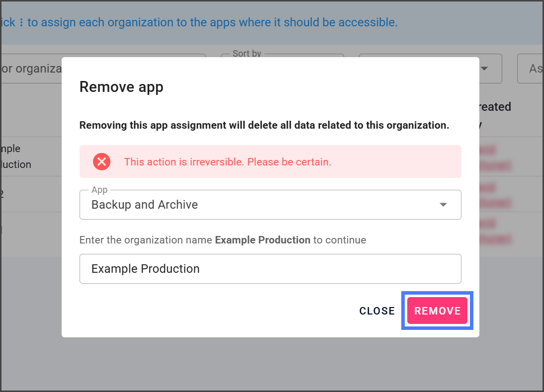Click the bold Example Production text in the prompt
Image resolution: width=544 pixels, height=392 pixels.
coord(263,240)
